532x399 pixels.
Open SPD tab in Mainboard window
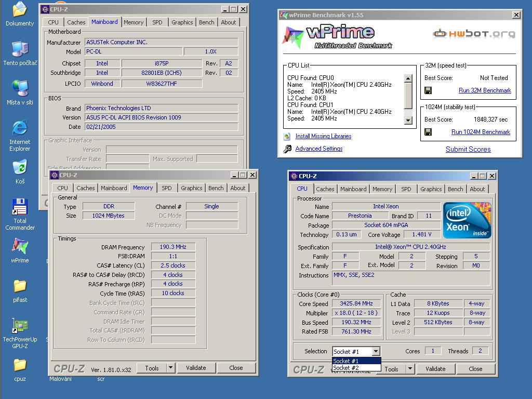click(x=157, y=22)
